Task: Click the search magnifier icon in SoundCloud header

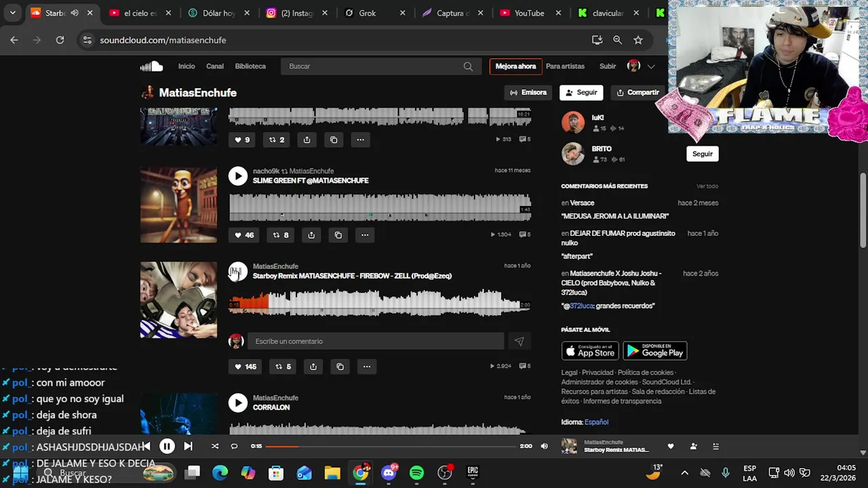Action: [x=468, y=66]
